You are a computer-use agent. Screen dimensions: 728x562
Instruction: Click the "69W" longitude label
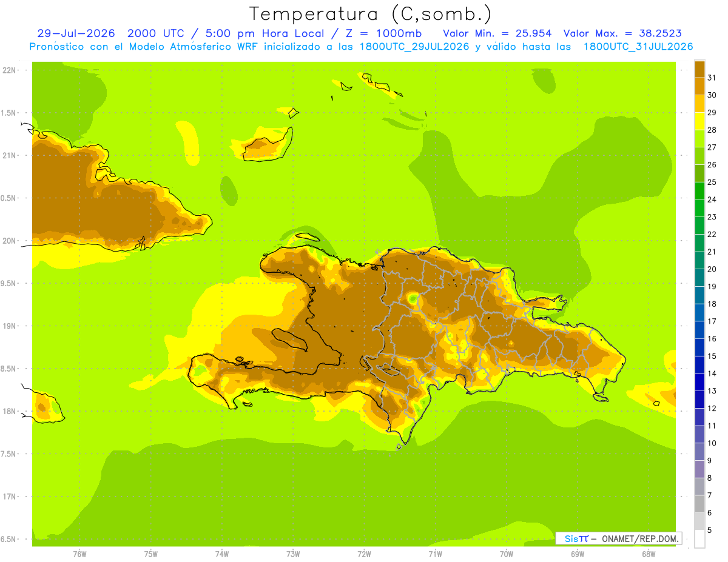pos(578,554)
